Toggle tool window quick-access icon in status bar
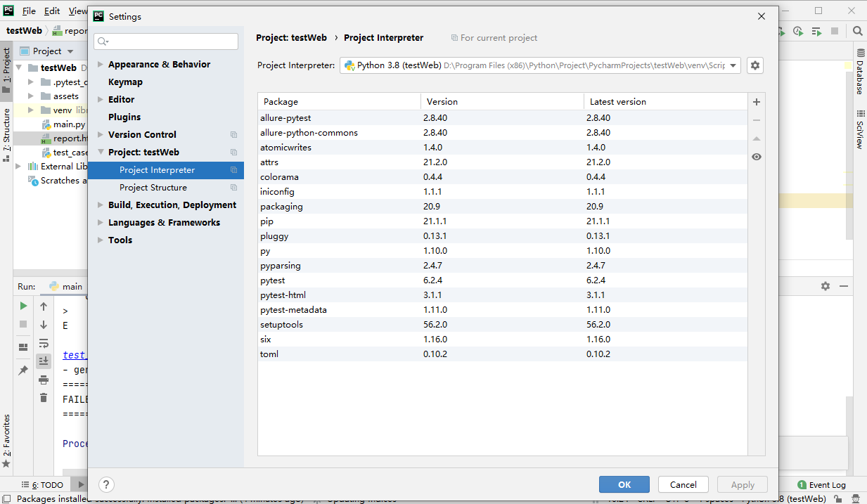This screenshot has width=867, height=504. [6, 498]
